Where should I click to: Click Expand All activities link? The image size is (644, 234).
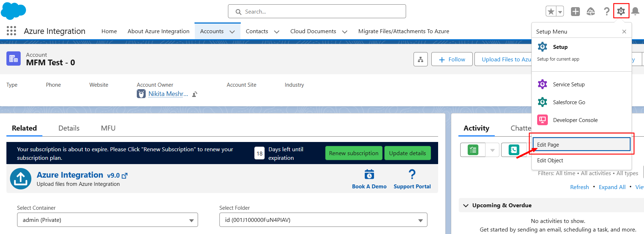(612, 187)
